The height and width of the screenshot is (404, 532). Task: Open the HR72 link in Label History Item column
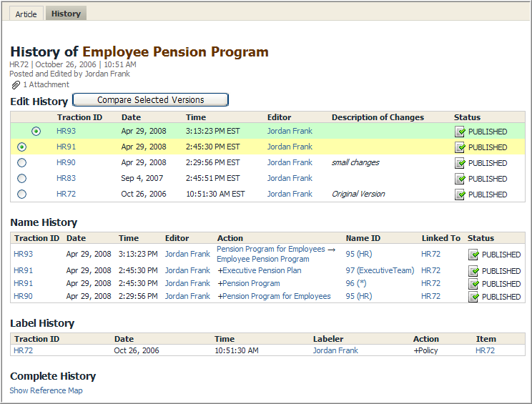click(x=485, y=350)
